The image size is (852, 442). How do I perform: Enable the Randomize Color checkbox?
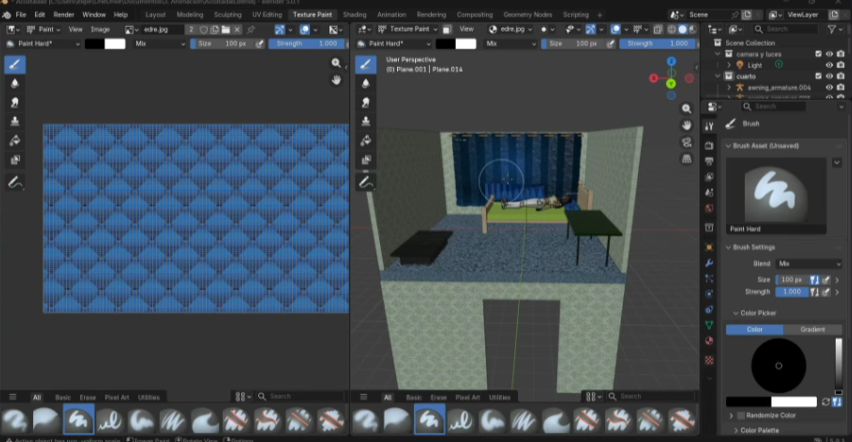point(740,415)
